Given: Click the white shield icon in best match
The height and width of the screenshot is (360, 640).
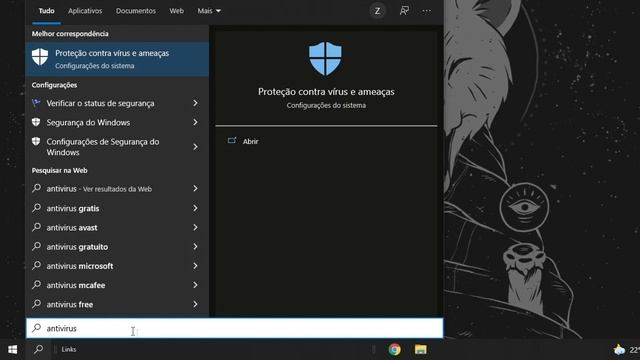Looking at the screenshot, I should [x=40, y=57].
